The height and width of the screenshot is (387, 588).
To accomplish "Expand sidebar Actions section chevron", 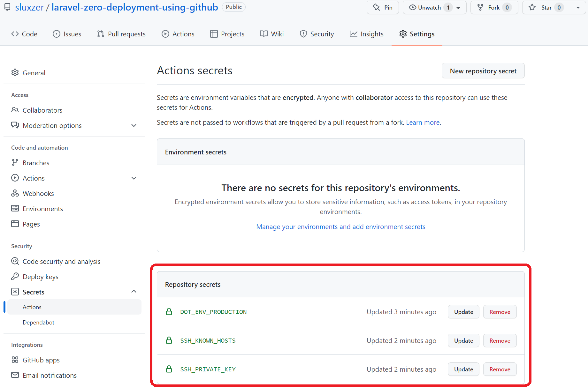I will pyautogui.click(x=134, y=178).
